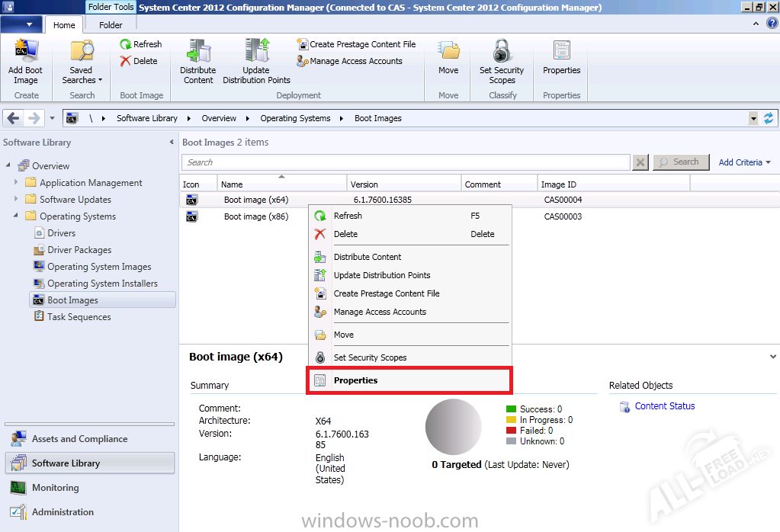Click Create Prestage Content File in ribbon
Image resolution: width=780 pixels, height=532 pixels.
356,44
